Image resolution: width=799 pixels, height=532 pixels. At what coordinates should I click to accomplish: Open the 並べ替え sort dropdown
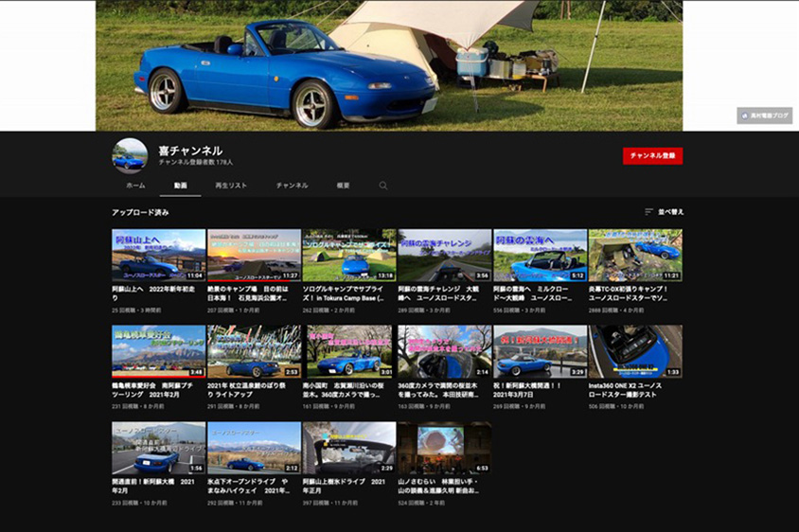(x=665, y=212)
